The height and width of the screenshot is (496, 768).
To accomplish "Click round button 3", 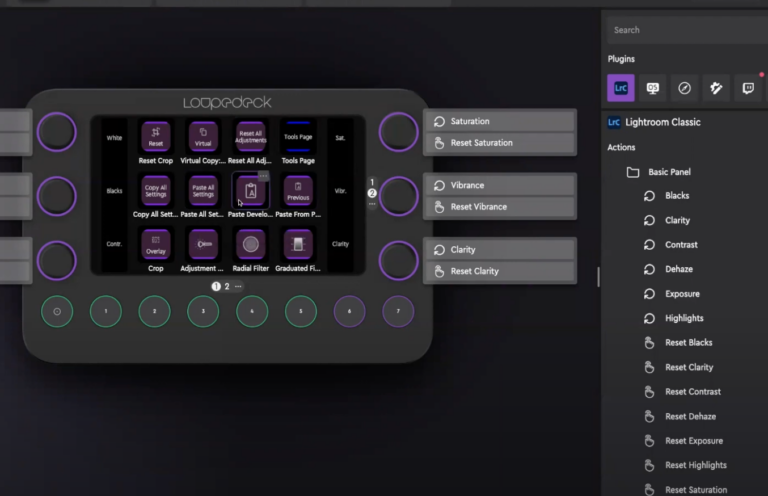I will point(203,311).
